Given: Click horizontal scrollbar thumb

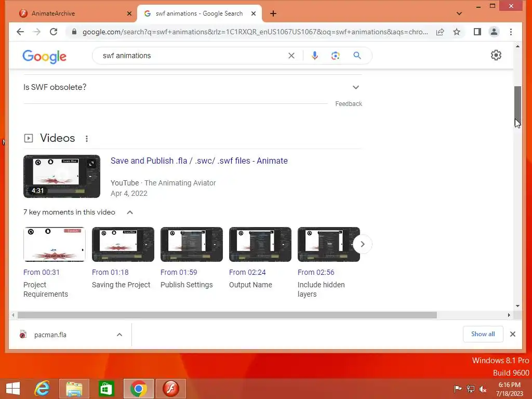Looking at the screenshot, I should coord(227,315).
